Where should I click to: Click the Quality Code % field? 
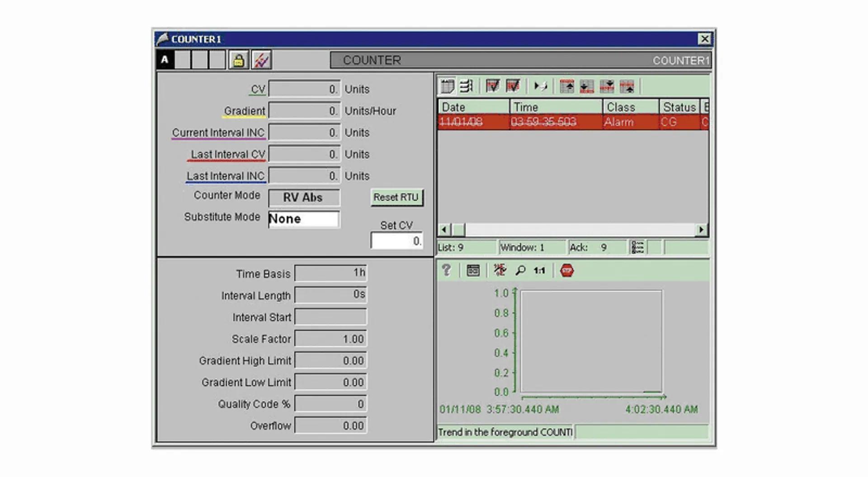click(330, 404)
